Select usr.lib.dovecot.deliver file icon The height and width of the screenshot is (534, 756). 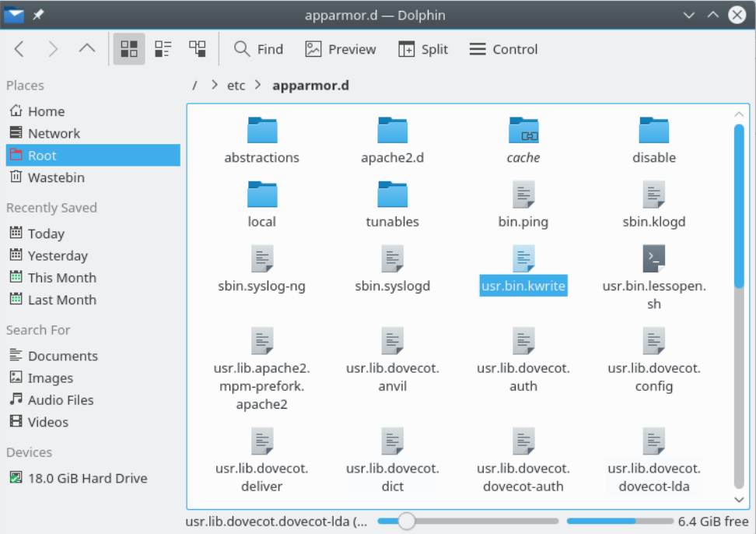tap(262, 441)
